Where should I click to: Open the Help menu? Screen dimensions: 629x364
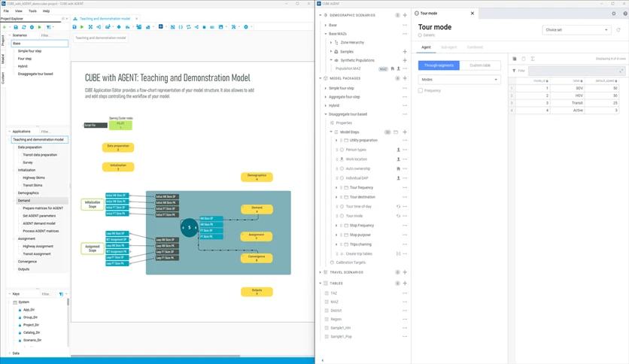tap(46, 11)
